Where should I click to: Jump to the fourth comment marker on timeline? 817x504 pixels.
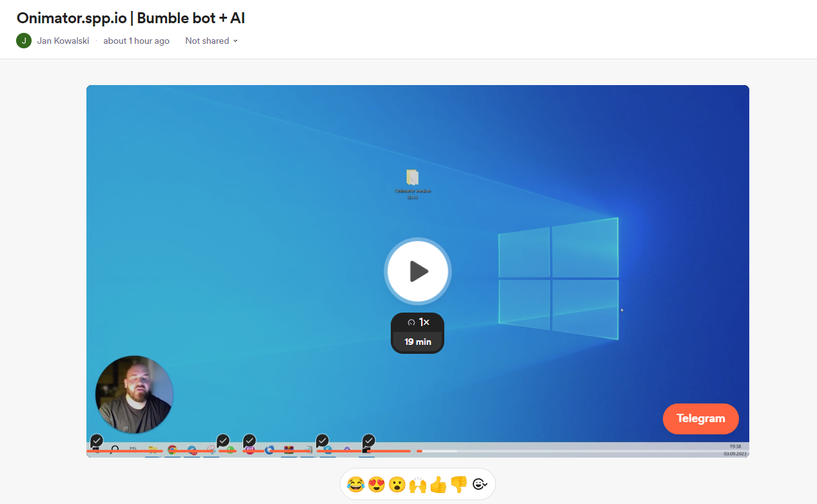click(x=322, y=441)
